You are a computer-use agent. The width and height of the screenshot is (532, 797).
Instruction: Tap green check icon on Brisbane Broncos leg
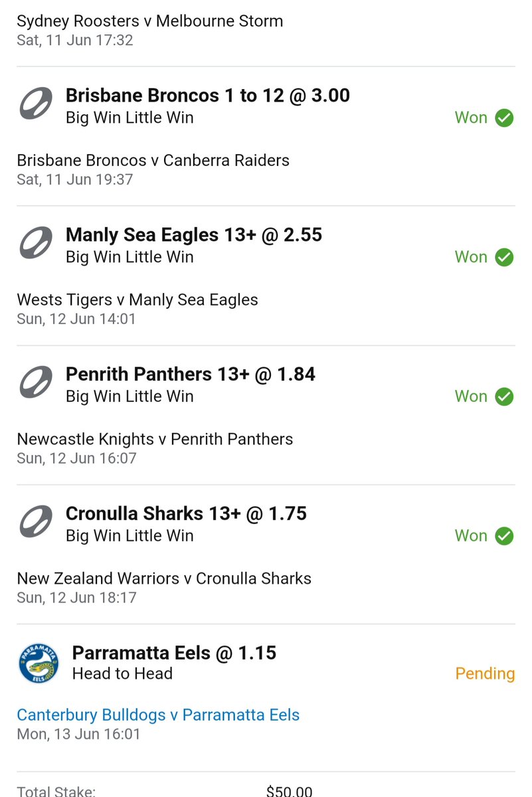click(x=505, y=118)
